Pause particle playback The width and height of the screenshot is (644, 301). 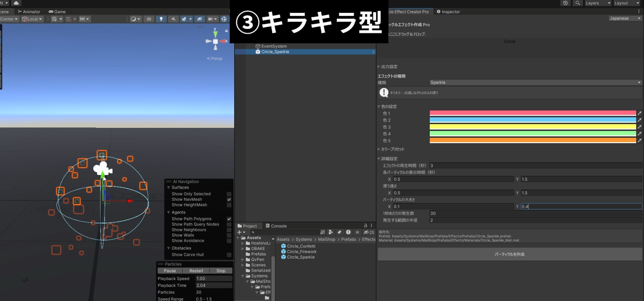(170, 271)
